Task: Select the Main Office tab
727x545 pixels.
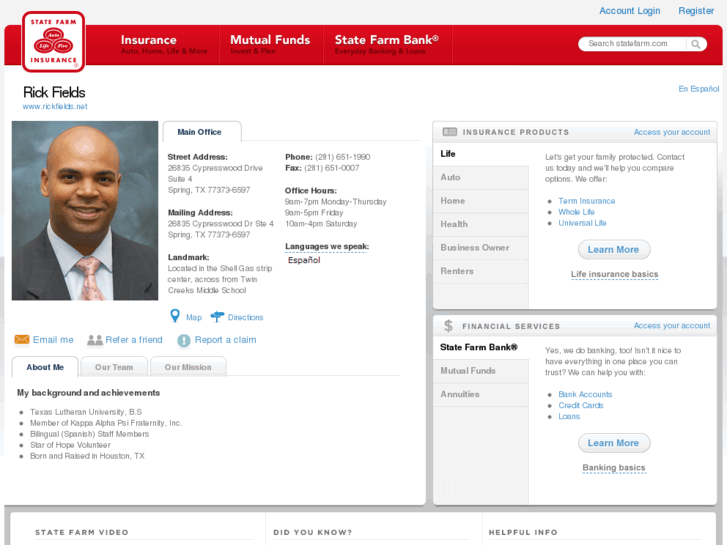Action: 202,132
